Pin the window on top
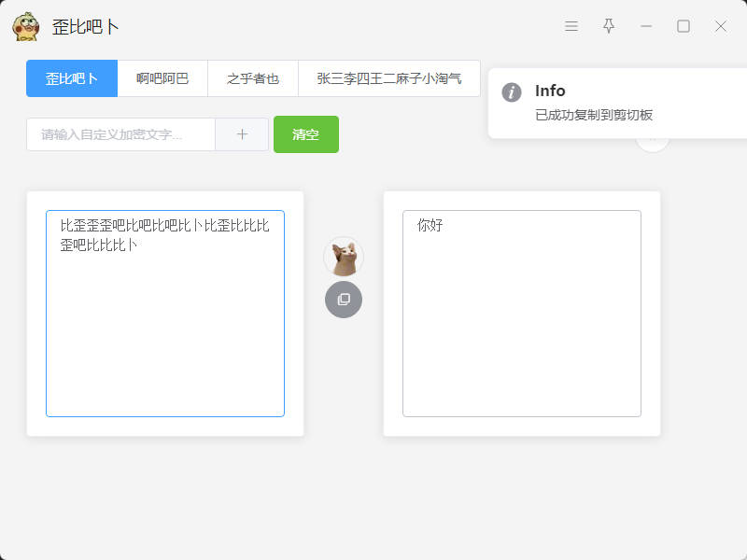The height and width of the screenshot is (560, 747). (x=609, y=26)
